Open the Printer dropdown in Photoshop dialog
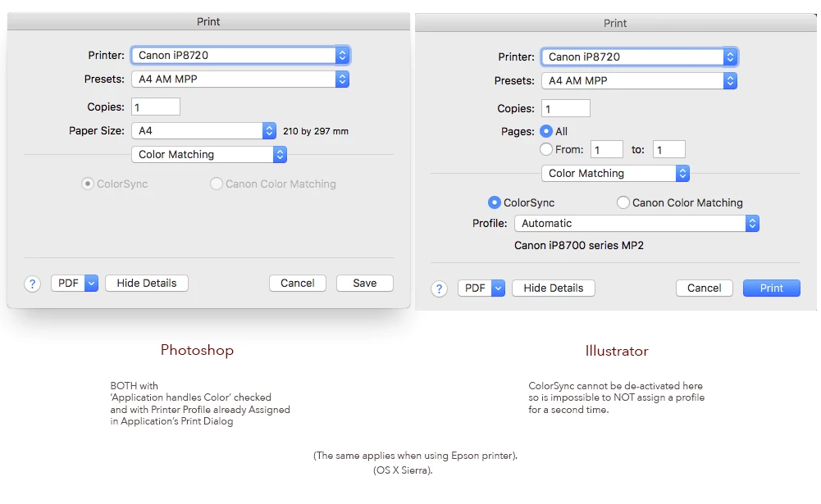 240,55
